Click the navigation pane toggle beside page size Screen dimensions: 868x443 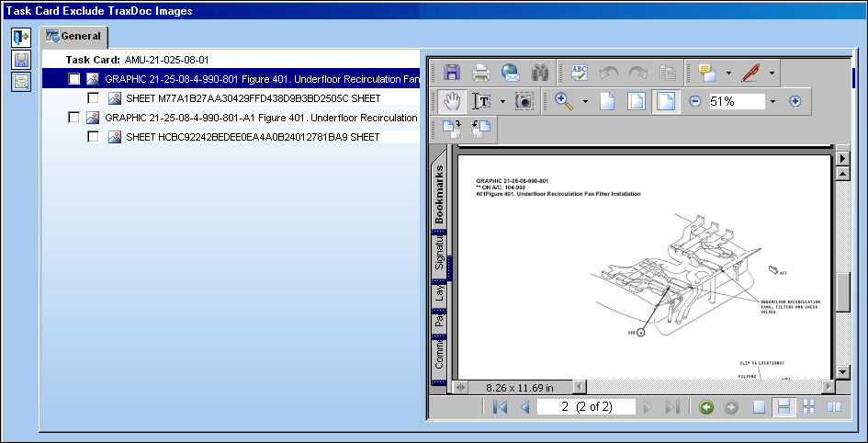[459, 388]
